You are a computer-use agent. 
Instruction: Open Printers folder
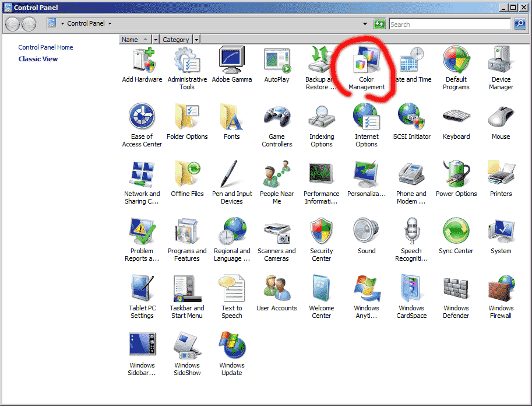click(x=501, y=179)
